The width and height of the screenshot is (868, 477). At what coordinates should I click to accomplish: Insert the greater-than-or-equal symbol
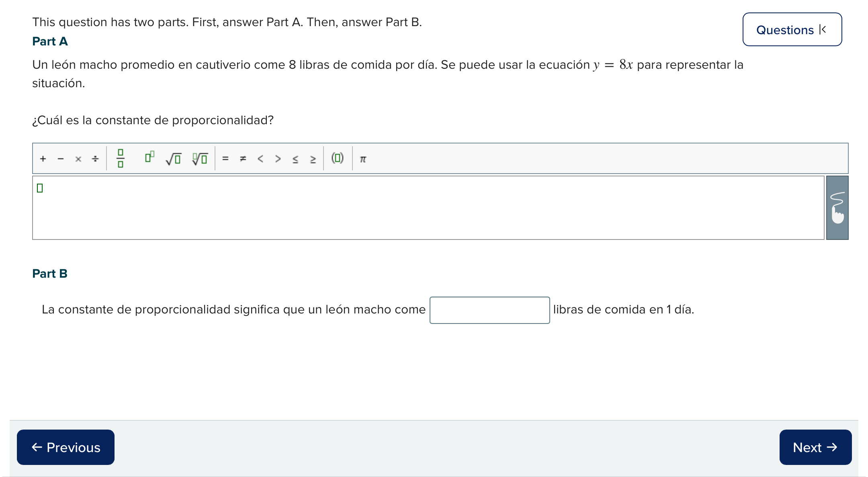(x=312, y=159)
